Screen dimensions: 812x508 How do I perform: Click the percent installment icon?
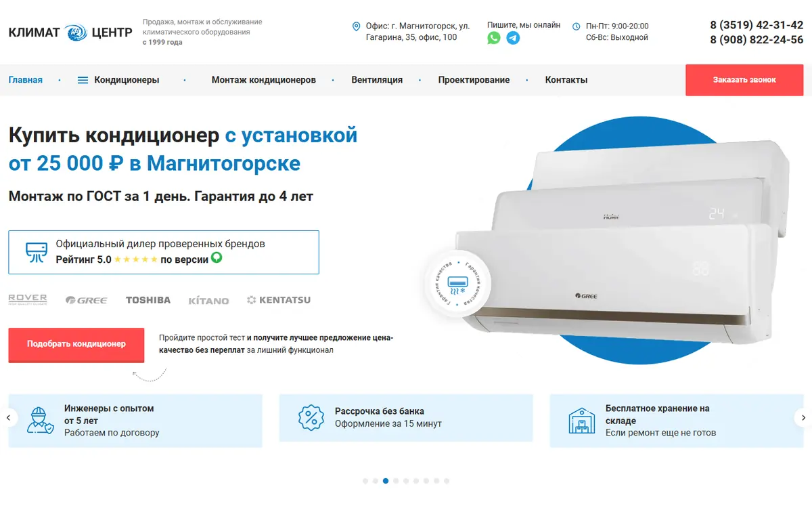[x=311, y=418]
